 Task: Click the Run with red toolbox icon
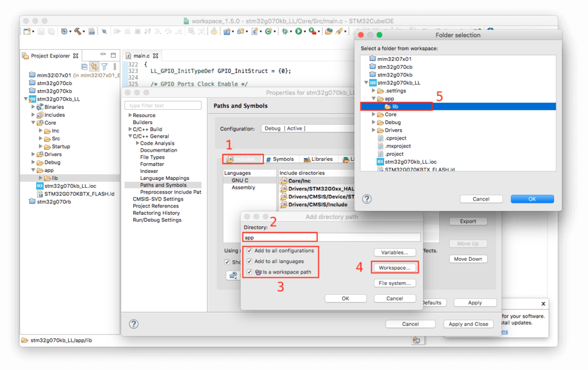point(312,32)
